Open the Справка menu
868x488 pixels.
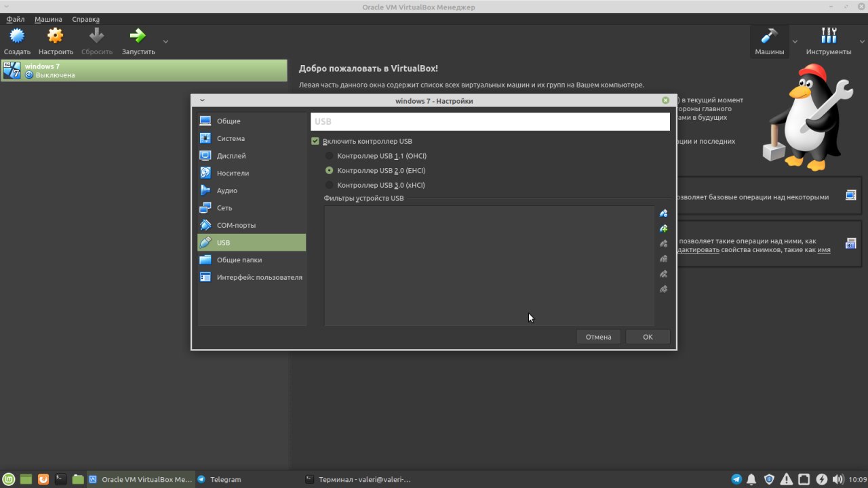(x=85, y=20)
